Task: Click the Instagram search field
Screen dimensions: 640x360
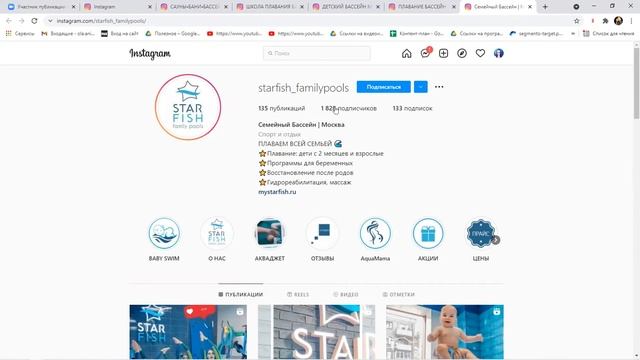Action: (x=317, y=53)
